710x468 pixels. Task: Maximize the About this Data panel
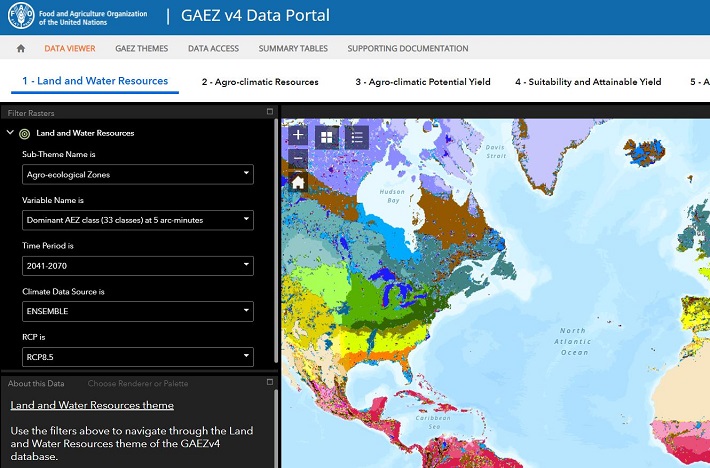point(269,383)
